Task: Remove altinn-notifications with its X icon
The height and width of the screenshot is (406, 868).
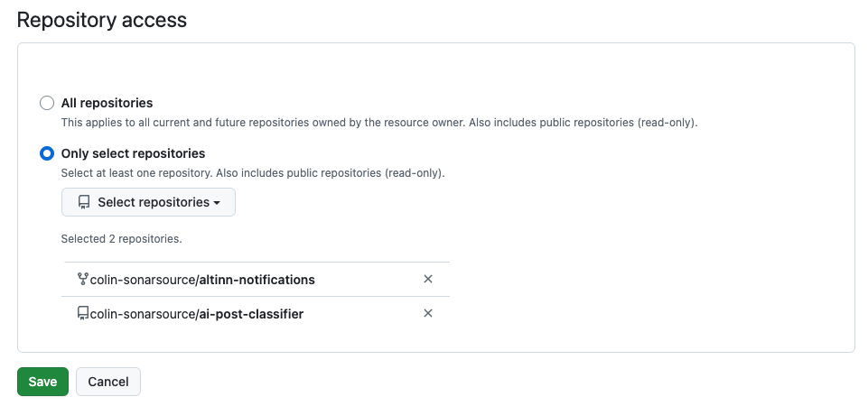Action: coord(428,280)
